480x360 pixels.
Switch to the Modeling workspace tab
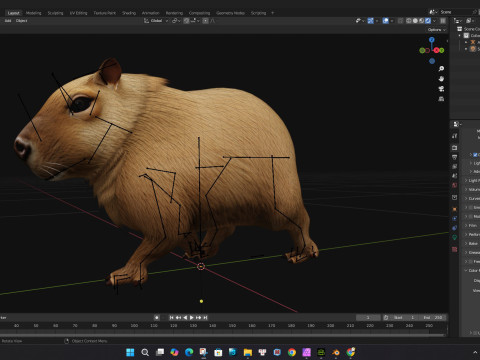click(x=34, y=13)
